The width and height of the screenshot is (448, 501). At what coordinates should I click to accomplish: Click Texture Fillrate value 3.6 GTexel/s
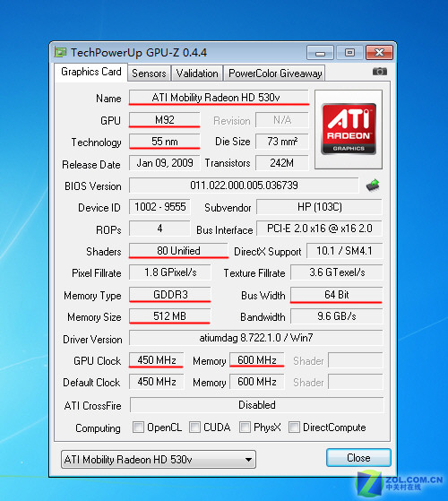(337, 272)
